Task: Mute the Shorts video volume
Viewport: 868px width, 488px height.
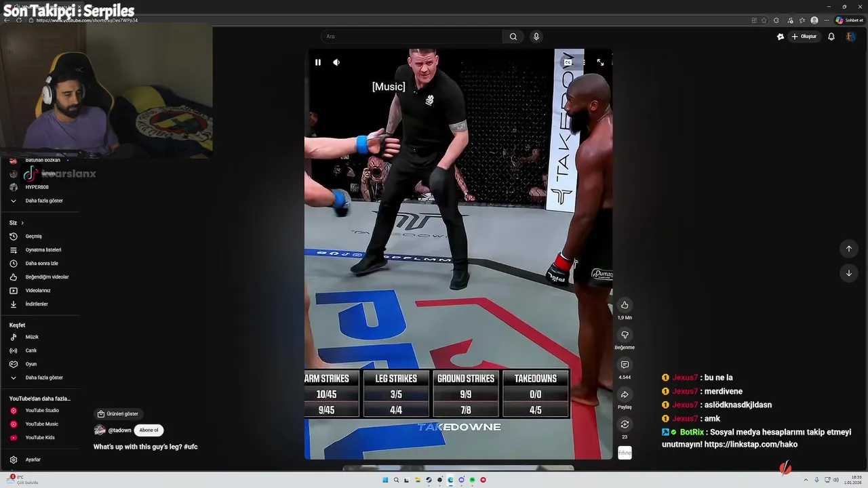Action: 336,62
